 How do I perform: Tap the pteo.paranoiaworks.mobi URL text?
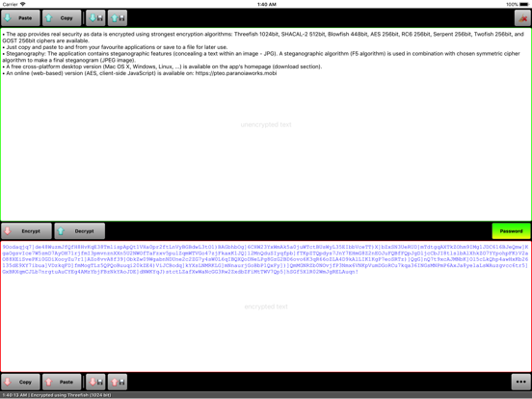coord(236,73)
